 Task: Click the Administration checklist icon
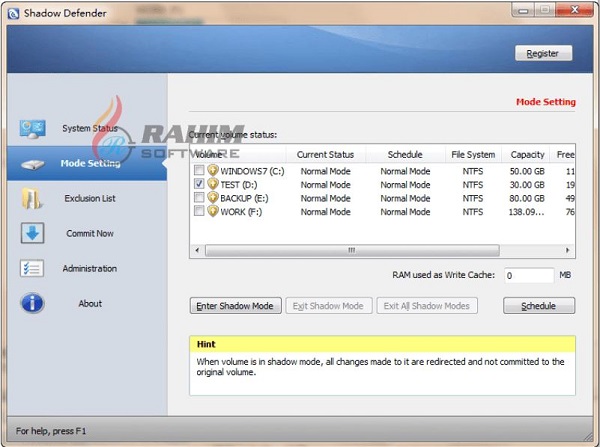pos(32,268)
